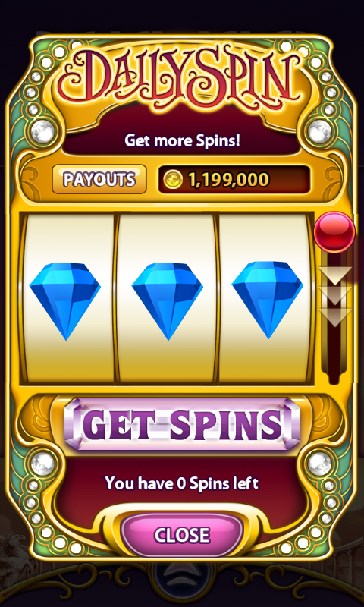
Task: Click the large white gem at the frame's upper left
Action: (43, 131)
